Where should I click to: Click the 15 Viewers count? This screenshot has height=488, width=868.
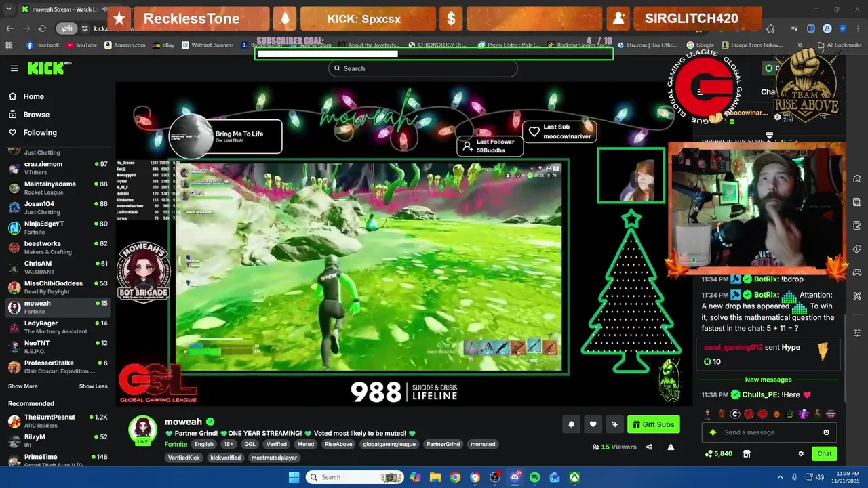614,447
